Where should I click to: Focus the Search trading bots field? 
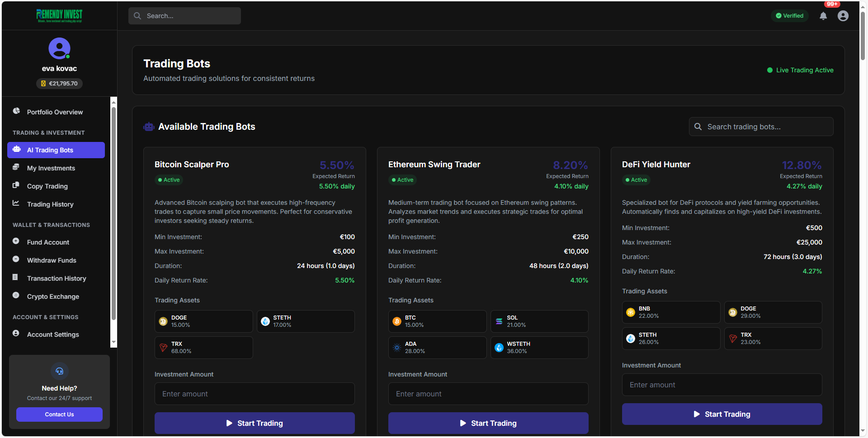[761, 127]
